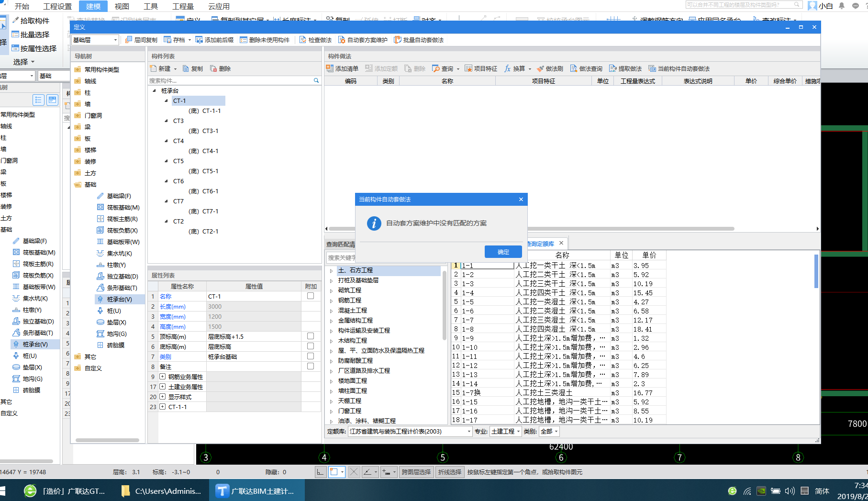868x501 pixels.
Task: Expand 显示样式 row
Action: pyautogui.click(x=163, y=397)
